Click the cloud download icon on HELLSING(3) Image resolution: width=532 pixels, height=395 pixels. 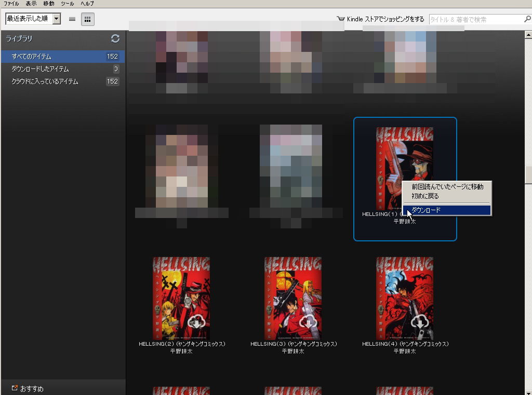[x=309, y=321]
